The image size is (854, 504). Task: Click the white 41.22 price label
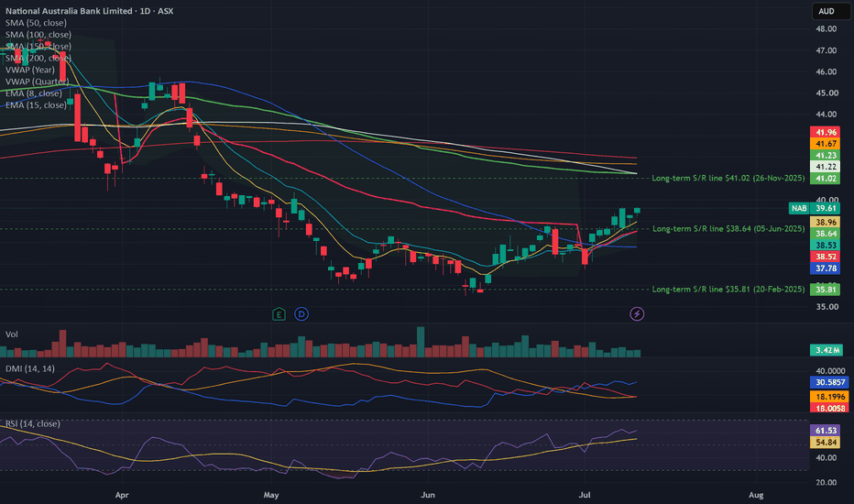[x=825, y=167]
